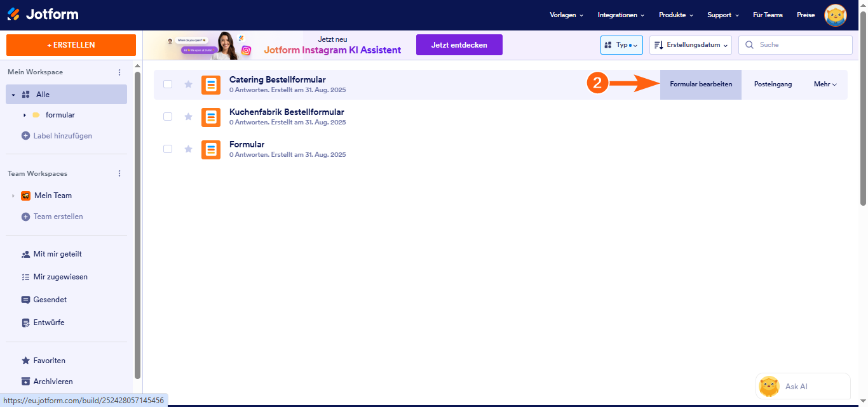The height and width of the screenshot is (407, 868).
Task: Click the Jotform logo
Action: [x=43, y=14]
